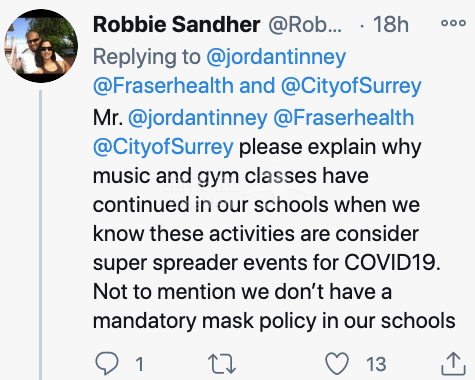Click @Fraserhealth mention in the tweet body
Screen dimensions: 475x380
coord(344,118)
